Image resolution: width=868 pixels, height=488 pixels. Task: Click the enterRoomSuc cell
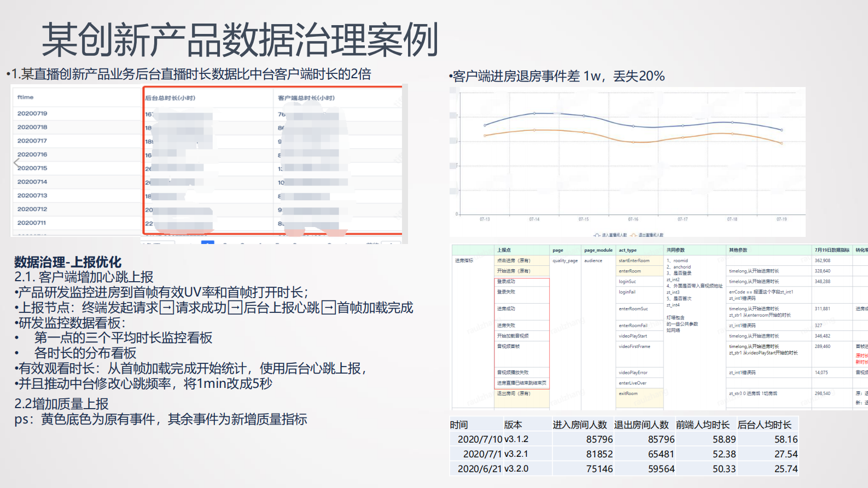tap(633, 309)
